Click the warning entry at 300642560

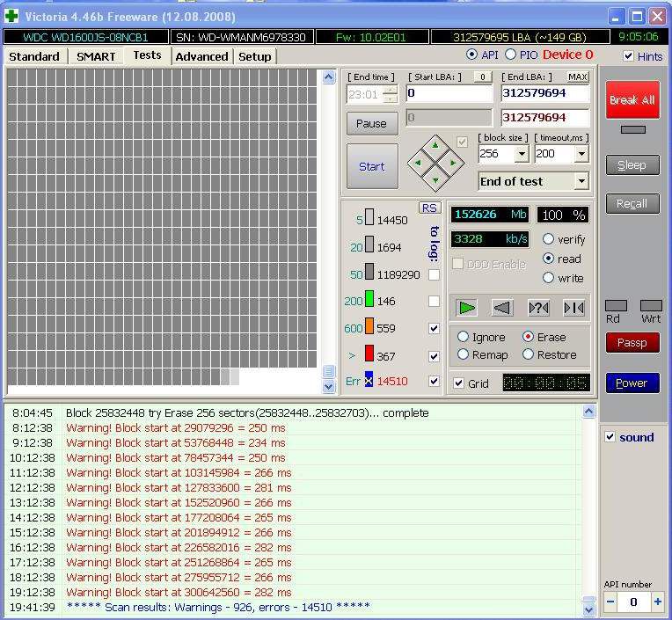pyautogui.click(x=179, y=592)
